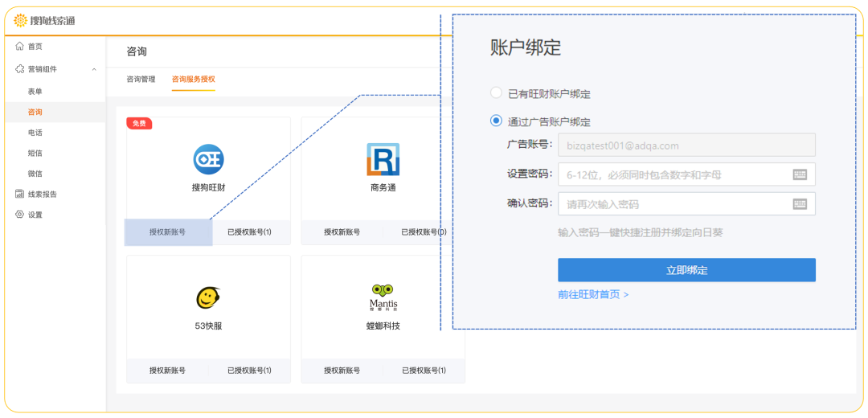Click the 设置 gear icon
The height and width of the screenshot is (418, 868).
(x=20, y=215)
